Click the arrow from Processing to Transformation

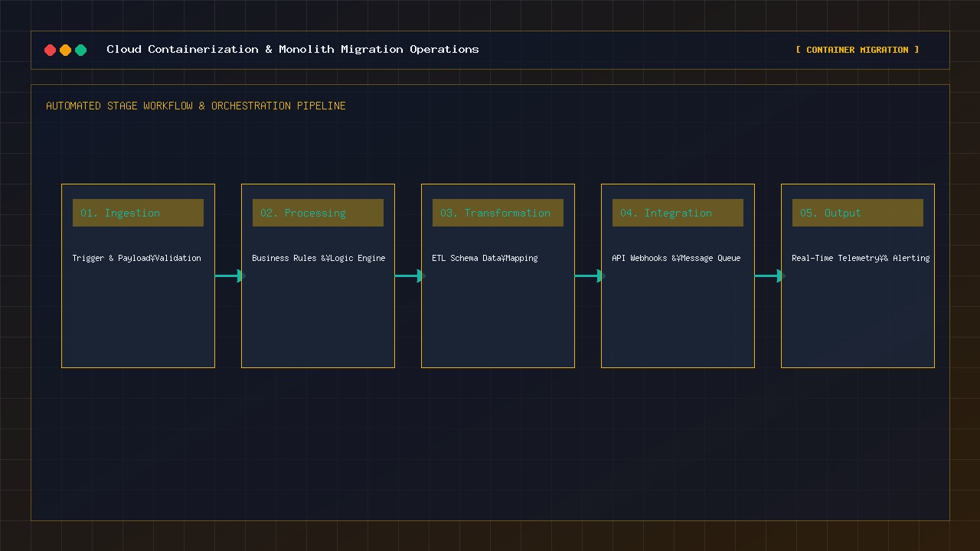point(410,275)
